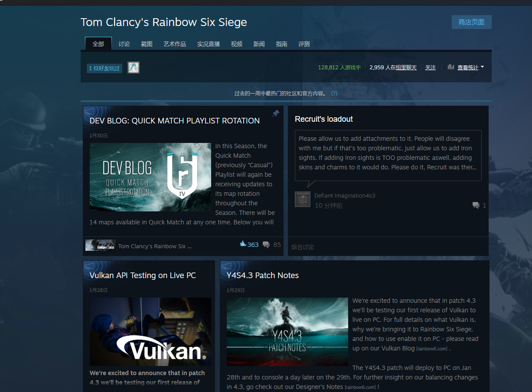Click the comments bubble icon with 85
Image resolution: width=532 pixels, height=392 pixels.
[266, 245]
